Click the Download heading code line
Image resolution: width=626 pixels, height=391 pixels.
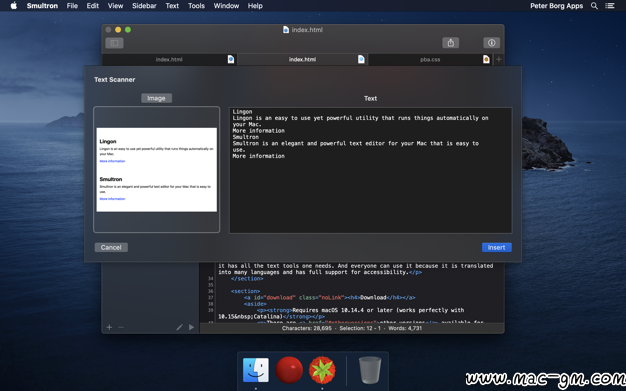pyautogui.click(x=329, y=298)
